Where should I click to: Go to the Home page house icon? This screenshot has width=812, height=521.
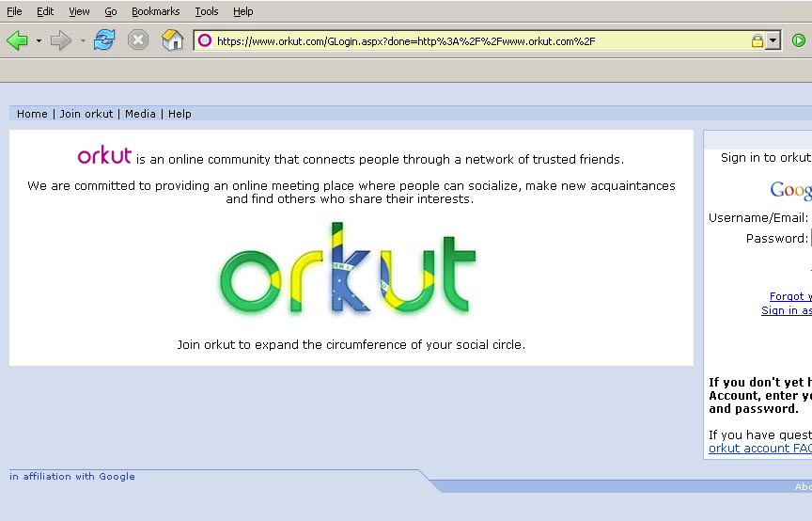[172, 39]
